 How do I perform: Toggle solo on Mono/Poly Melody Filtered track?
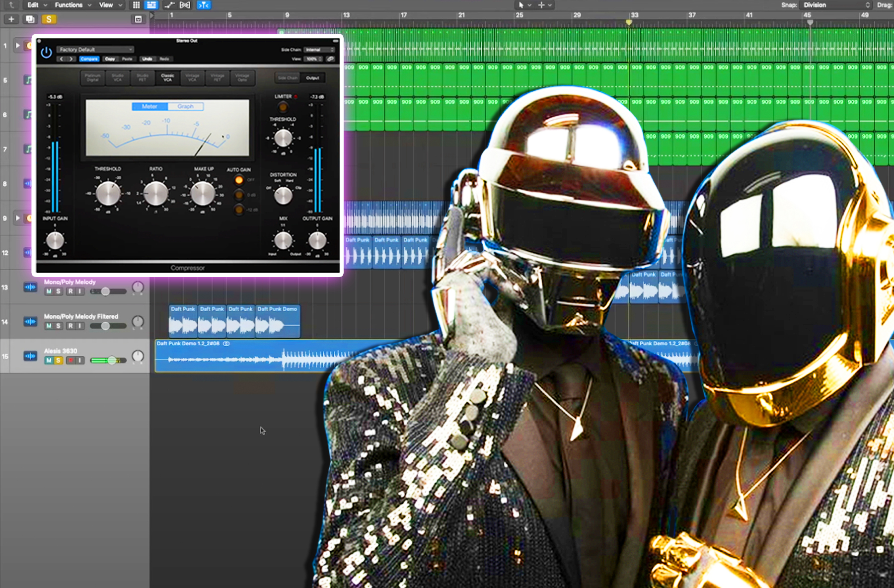click(58, 326)
